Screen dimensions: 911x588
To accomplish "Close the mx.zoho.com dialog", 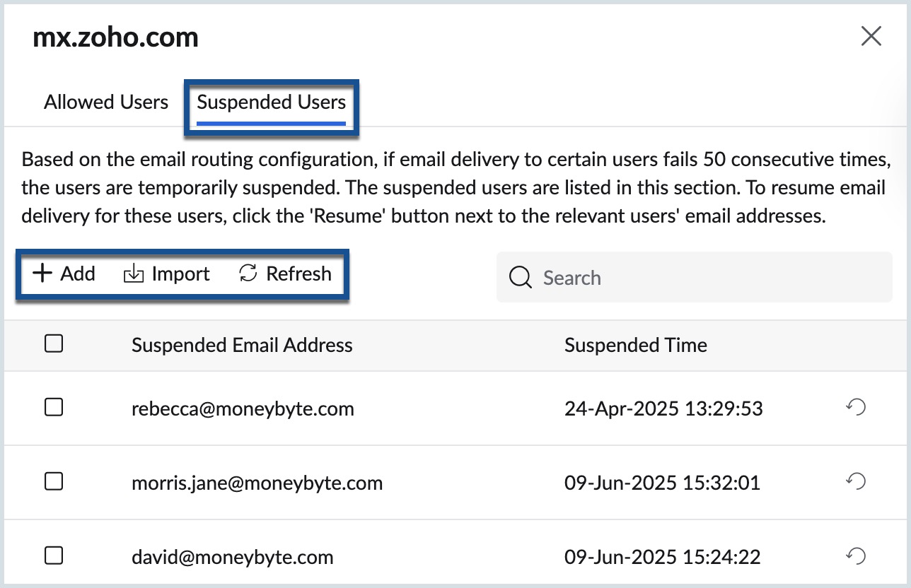I will coord(871,37).
